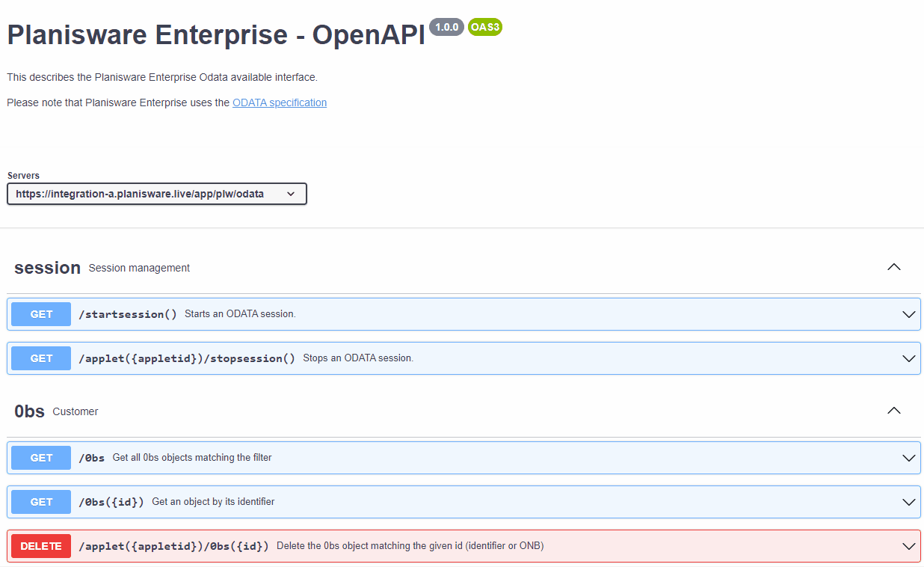
Task: Click 'Get all 0bs objects matching the filter'
Action: (x=192, y=458)
